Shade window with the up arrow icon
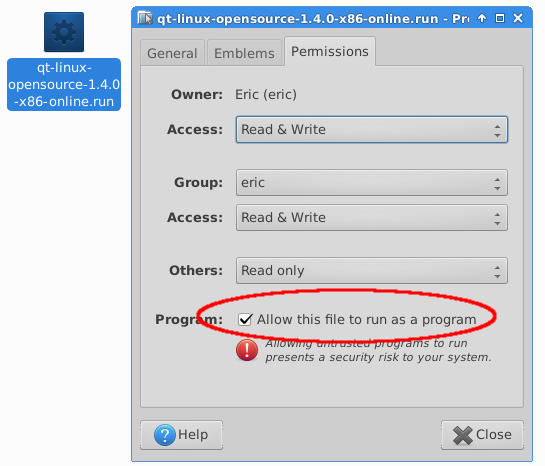 (x=482, y=18)
